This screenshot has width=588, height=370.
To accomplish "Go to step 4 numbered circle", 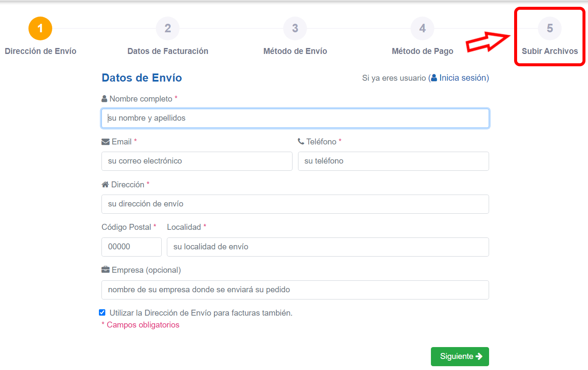I will [x=422, y=28].
